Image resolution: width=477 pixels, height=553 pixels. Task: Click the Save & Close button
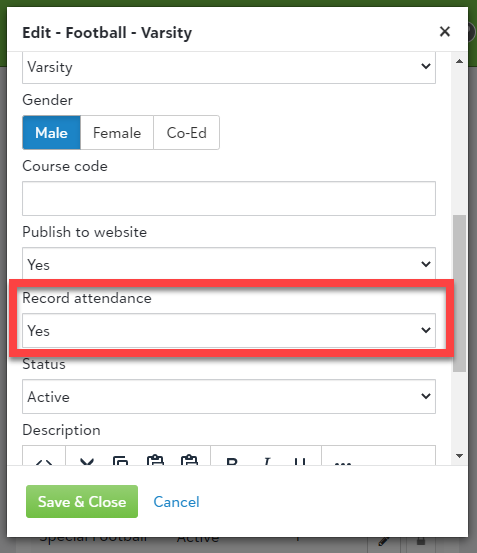[x=82, y=502]
